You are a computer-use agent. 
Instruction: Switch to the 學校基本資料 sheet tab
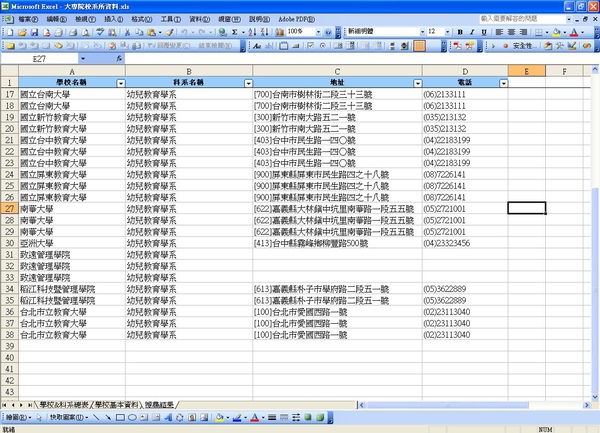click(x=116, y=405)
